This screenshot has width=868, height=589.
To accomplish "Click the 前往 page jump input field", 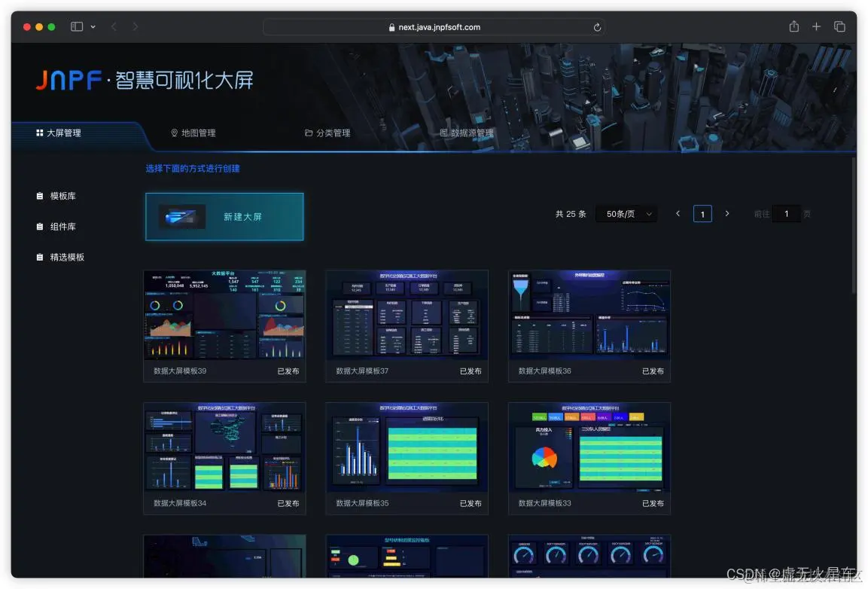I will [786, 214].
